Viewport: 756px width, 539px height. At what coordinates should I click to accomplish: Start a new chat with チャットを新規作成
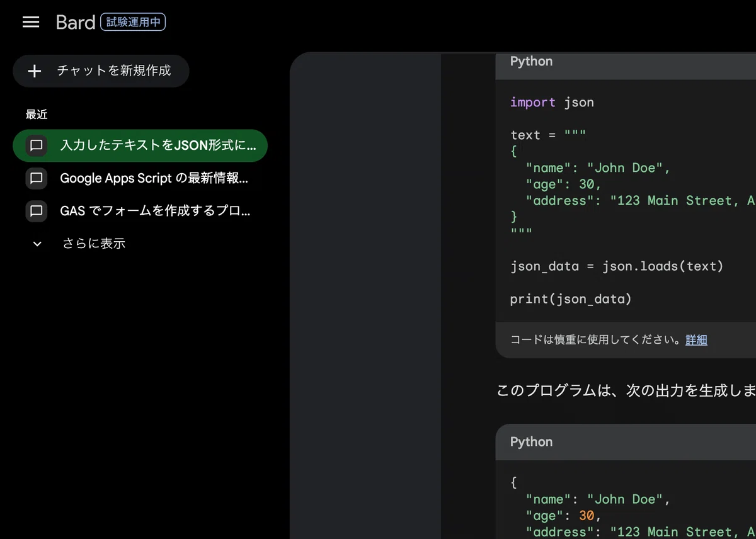click(x=101, y=71)
